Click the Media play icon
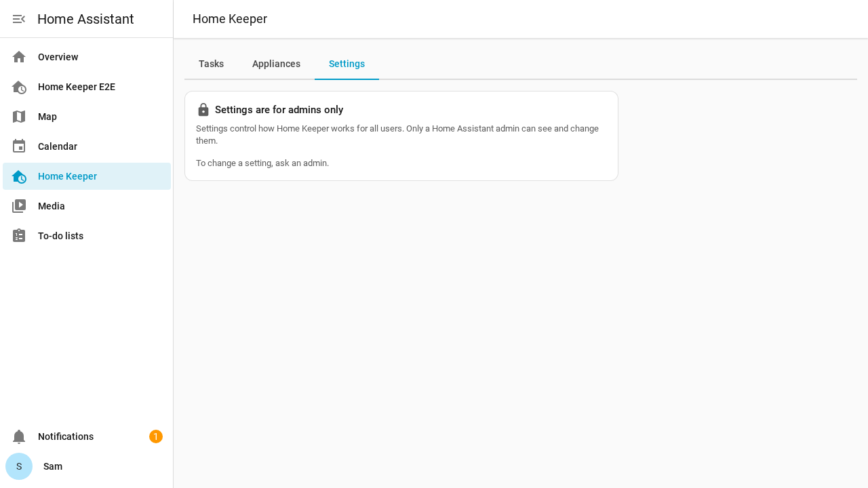Viewport: 868px width, 488px height. [x=19, y=206]
